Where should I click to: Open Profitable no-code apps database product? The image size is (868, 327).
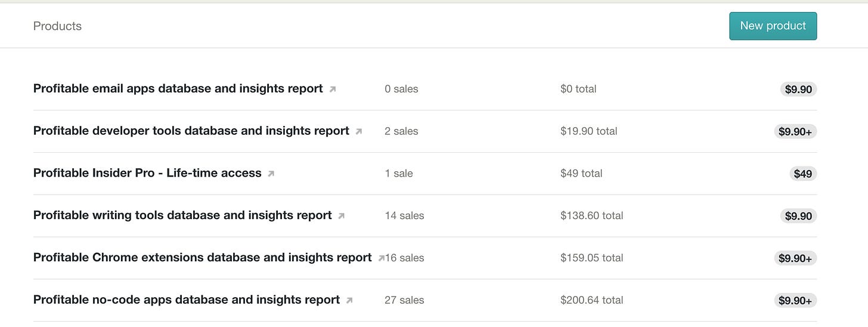coord(186,300)
